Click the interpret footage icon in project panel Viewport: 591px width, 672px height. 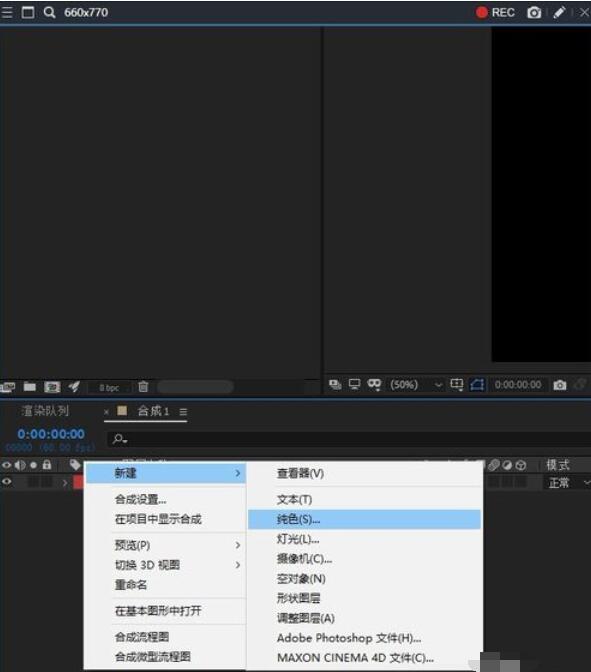[x=7, y=387]
